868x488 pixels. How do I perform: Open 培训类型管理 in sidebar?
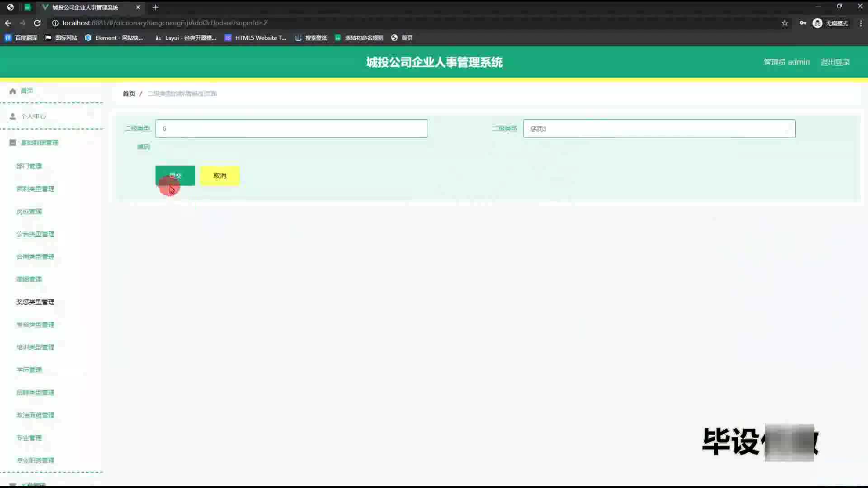point(35,347)
